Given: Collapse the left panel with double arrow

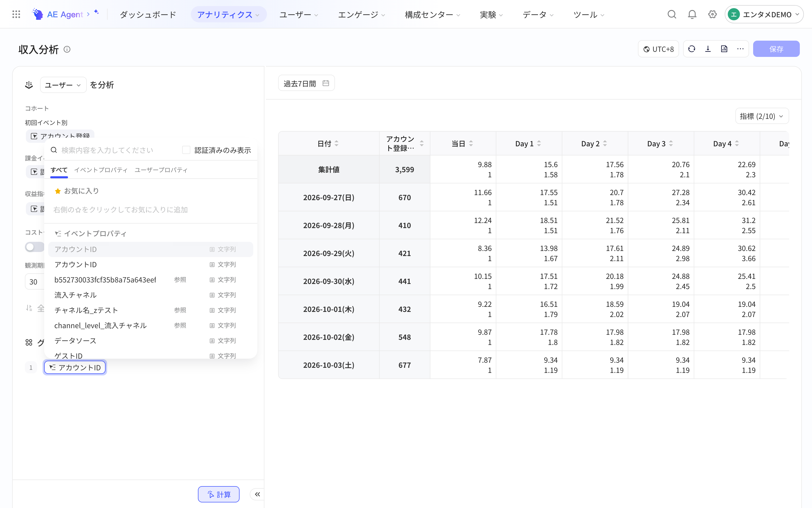Looking at the screenshot, I should pyautogui.click(x=257, y=494).
